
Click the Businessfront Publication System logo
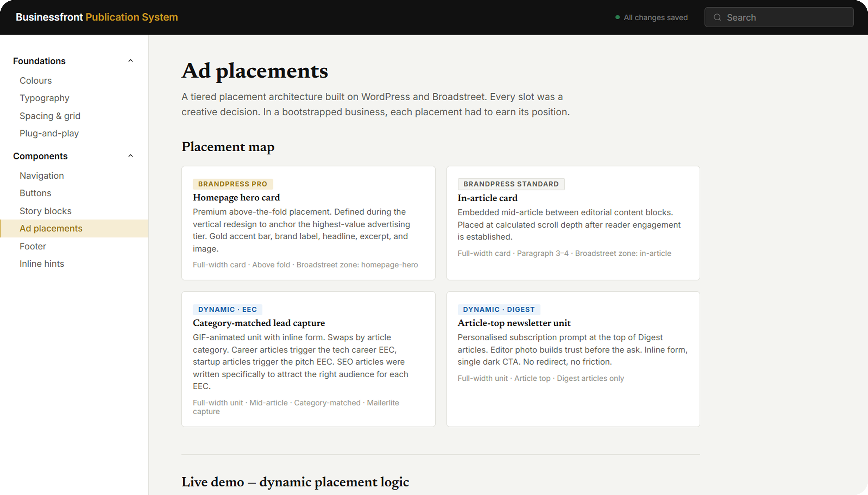click(x=97, y=17)
